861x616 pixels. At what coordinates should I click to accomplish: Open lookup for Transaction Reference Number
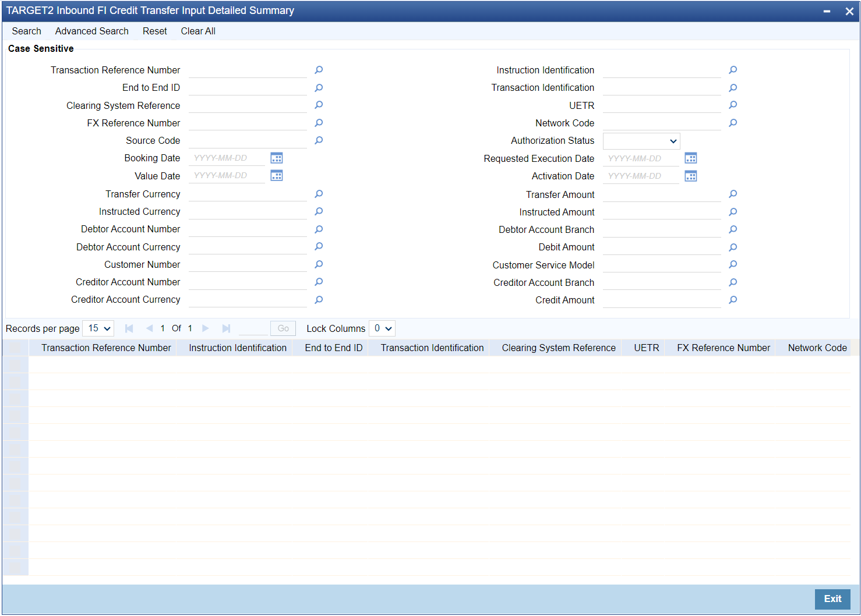tap(319, 70)
